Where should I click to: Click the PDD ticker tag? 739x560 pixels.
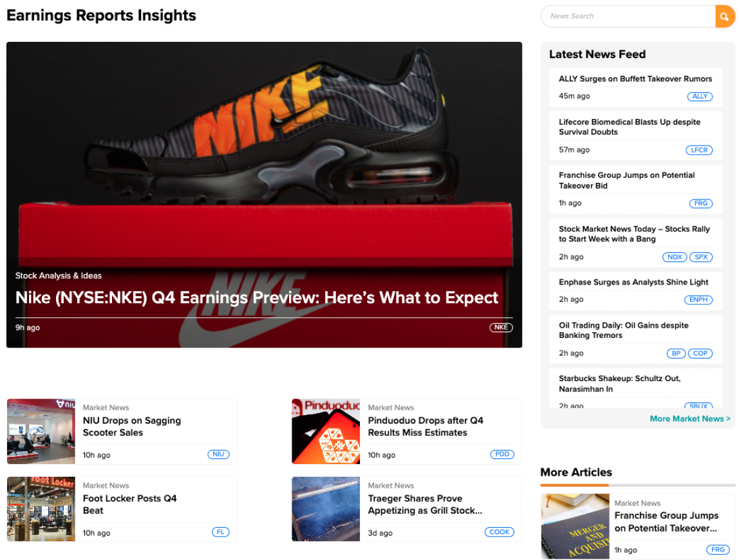coord(502,454)
